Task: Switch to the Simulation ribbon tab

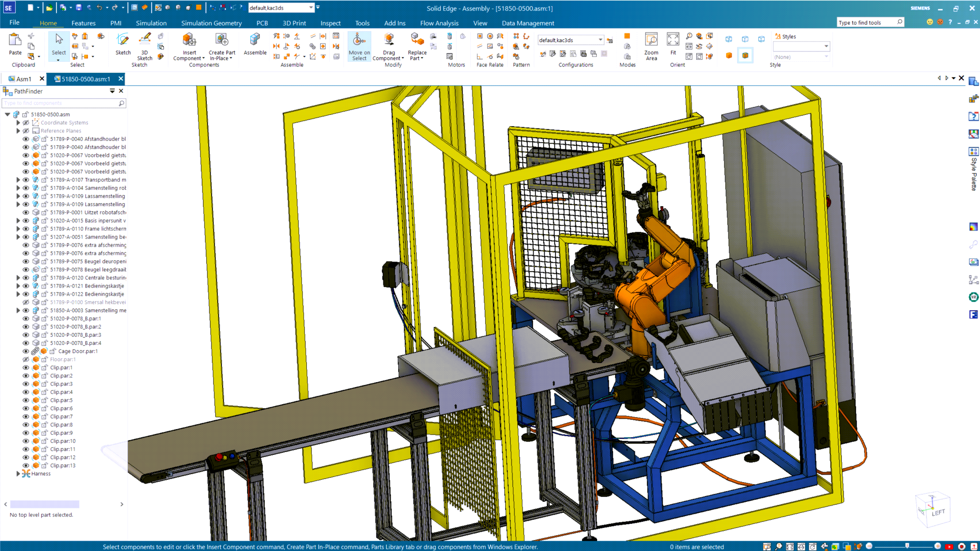Action: (151, 23)
